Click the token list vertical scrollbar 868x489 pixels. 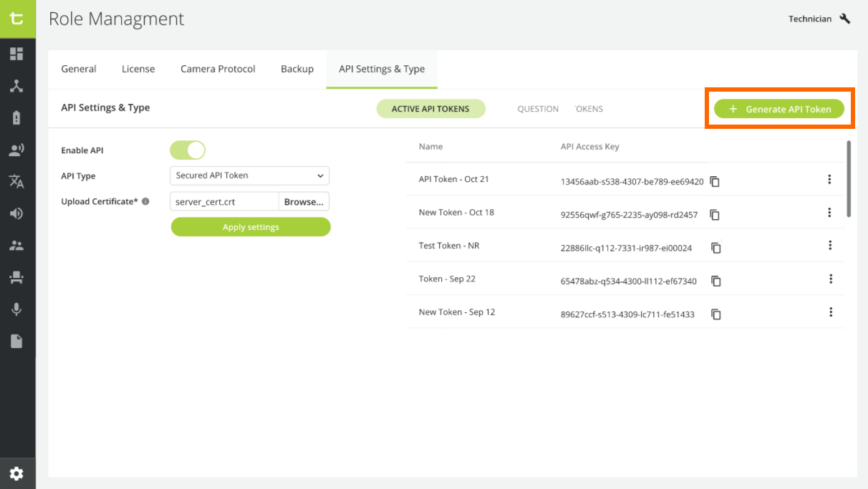849,179
